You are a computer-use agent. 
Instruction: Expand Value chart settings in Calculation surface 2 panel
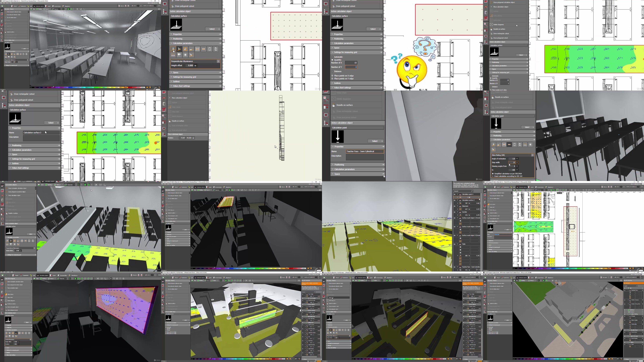(x=34, y=168)
